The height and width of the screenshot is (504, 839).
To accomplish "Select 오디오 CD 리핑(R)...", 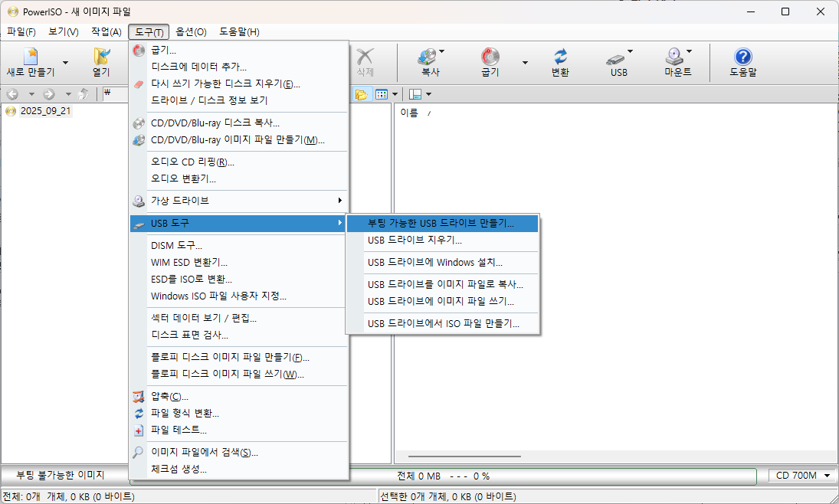I will click(x=238, y=162).
